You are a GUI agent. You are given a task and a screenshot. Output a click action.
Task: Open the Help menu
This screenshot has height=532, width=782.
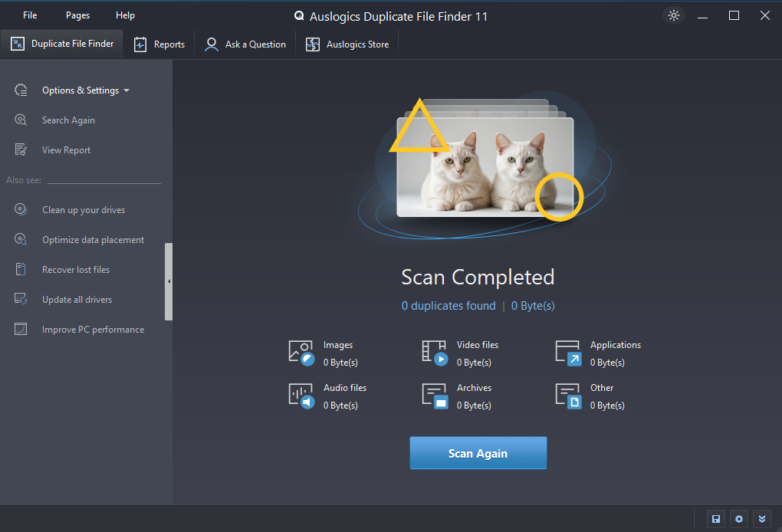[x=125, y=15]
